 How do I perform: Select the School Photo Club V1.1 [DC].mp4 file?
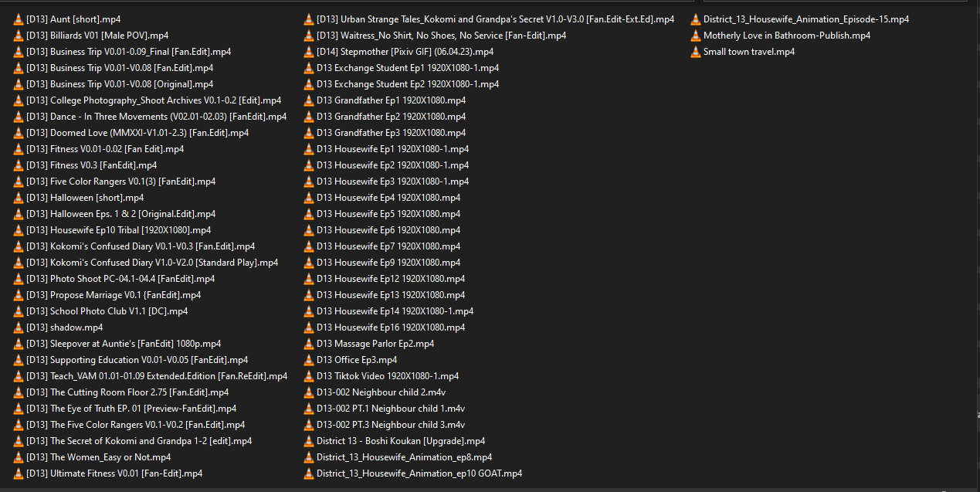[107, 311]
